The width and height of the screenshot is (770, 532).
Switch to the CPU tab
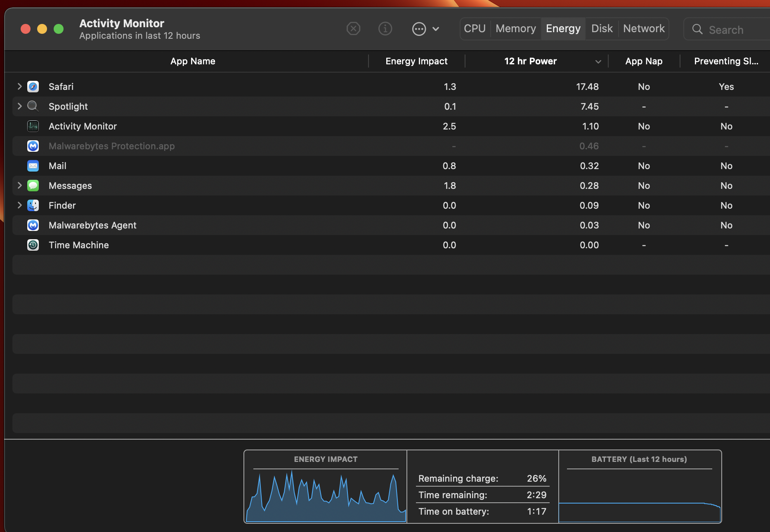475,28
